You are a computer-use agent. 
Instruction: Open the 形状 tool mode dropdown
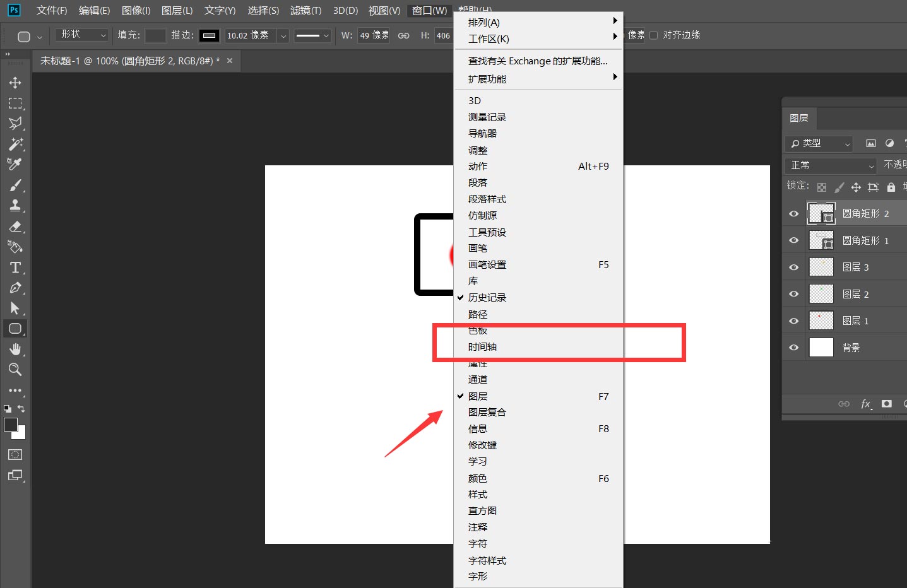click(x=82, y=35)
